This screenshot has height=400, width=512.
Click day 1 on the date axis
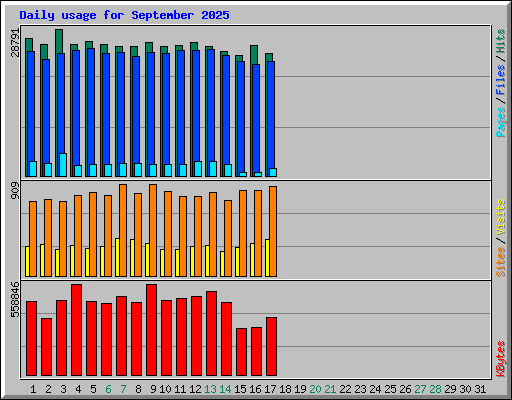point(33,389)
